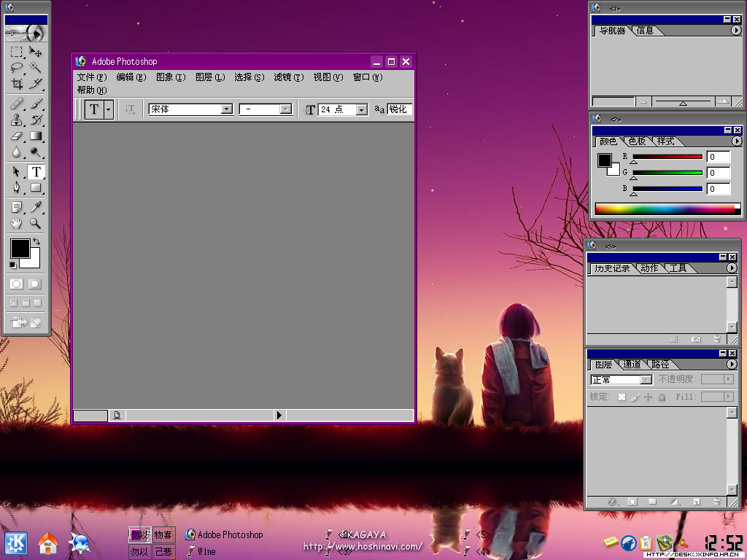The image size is (747, 560).
Task: Select the History Brush tool
Action: (x=35, y=120)
